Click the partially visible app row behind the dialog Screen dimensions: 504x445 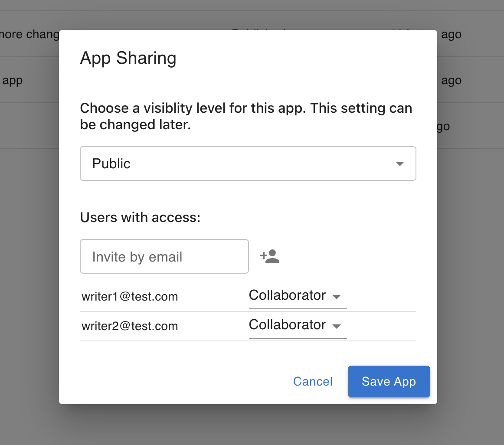pyautogui.click(x=13, y=80)
